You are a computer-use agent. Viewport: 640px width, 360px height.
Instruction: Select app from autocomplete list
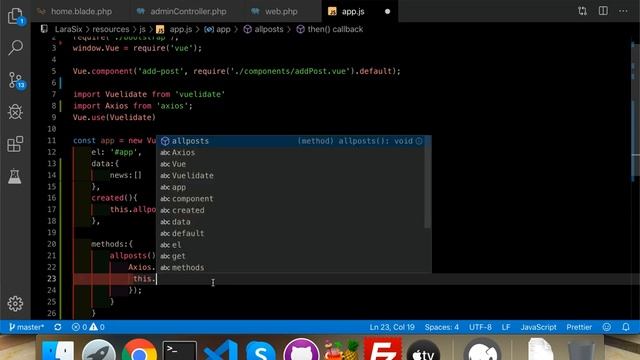point(291,187)
